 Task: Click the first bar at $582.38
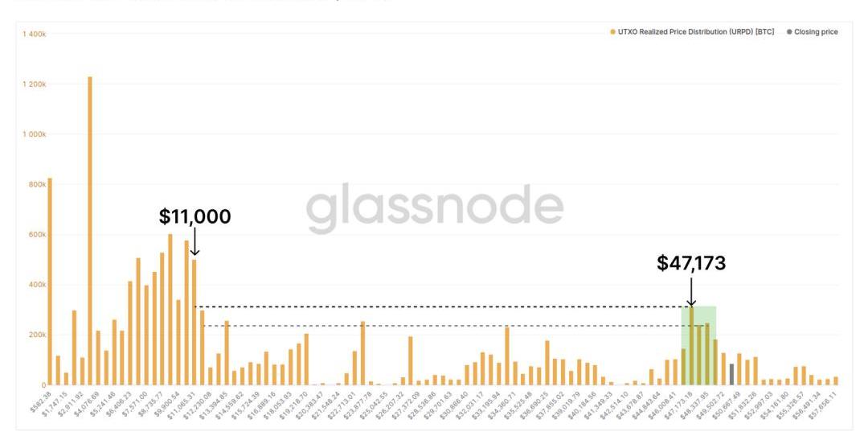50,282
